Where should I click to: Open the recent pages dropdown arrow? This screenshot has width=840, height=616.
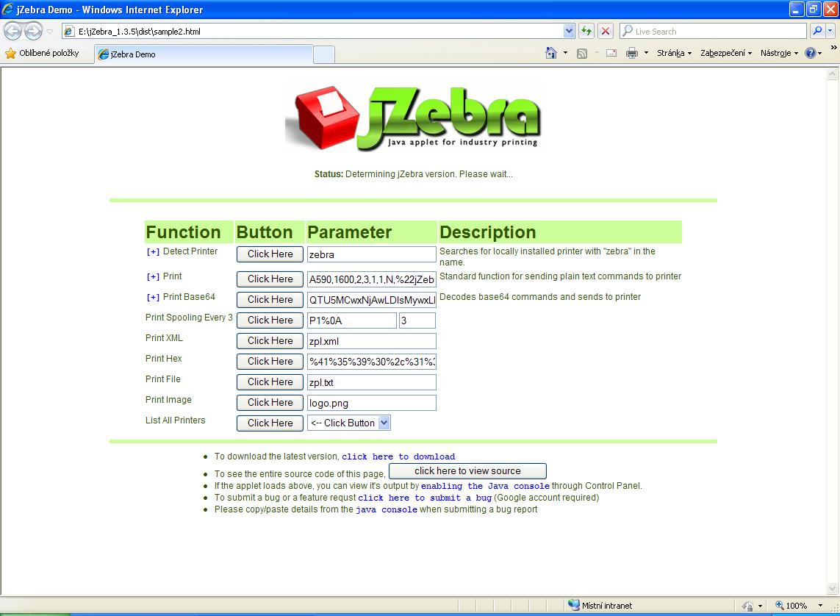[x=50, y=31]
